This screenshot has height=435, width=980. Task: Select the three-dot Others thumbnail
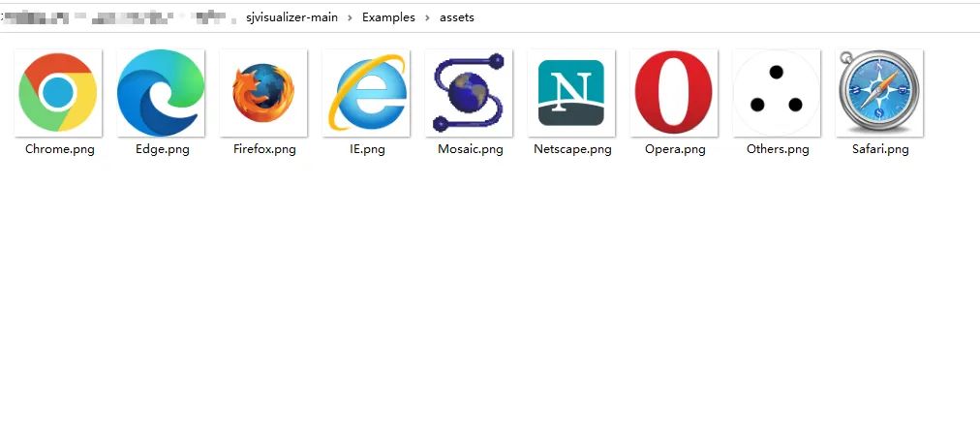(777, 92)
